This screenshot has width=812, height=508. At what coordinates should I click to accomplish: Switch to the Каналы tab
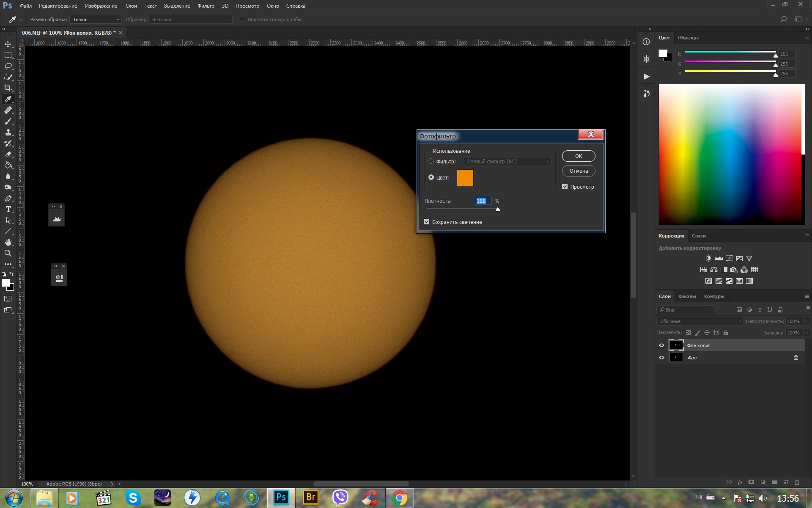687,296
